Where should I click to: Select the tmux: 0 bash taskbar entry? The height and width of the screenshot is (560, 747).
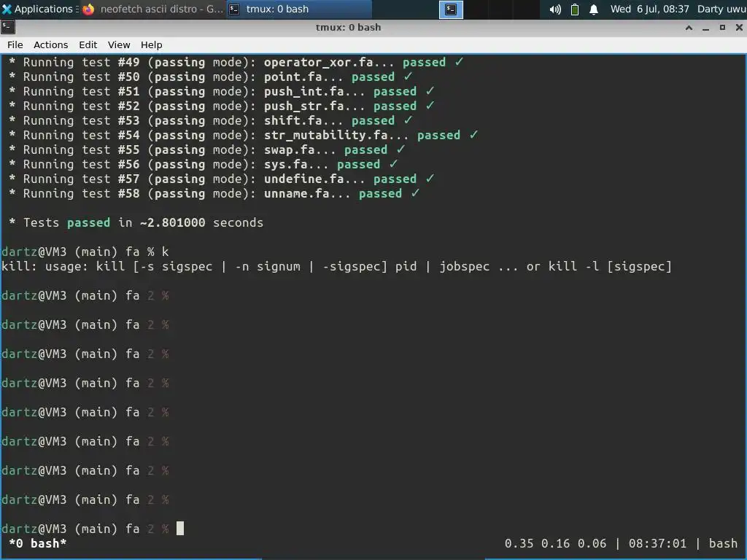299,9
